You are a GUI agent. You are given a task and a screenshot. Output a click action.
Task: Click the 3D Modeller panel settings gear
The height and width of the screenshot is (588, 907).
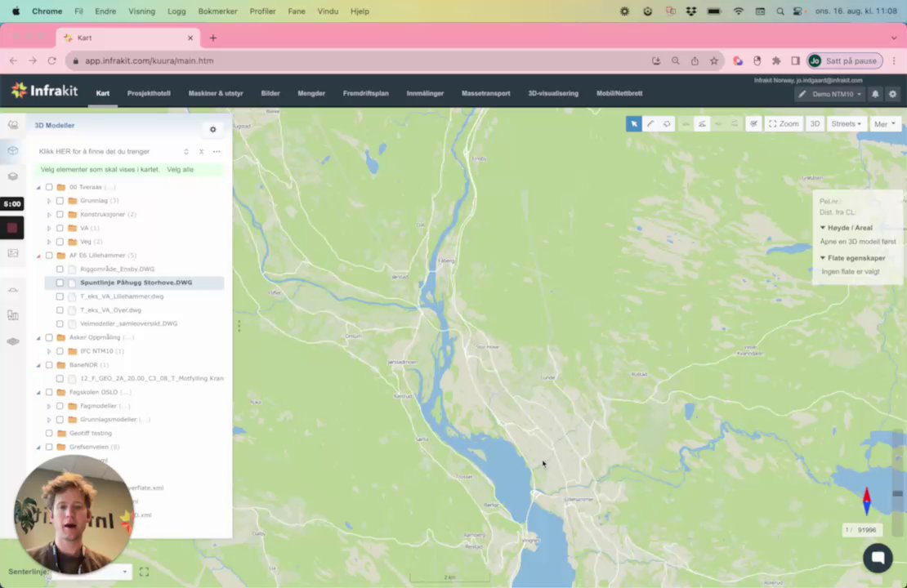coord(213,130)
